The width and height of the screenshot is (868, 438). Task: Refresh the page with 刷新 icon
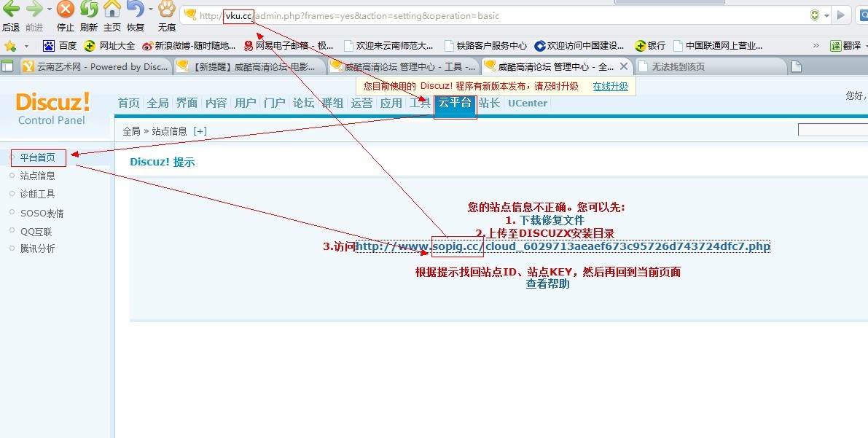point(89,9)
